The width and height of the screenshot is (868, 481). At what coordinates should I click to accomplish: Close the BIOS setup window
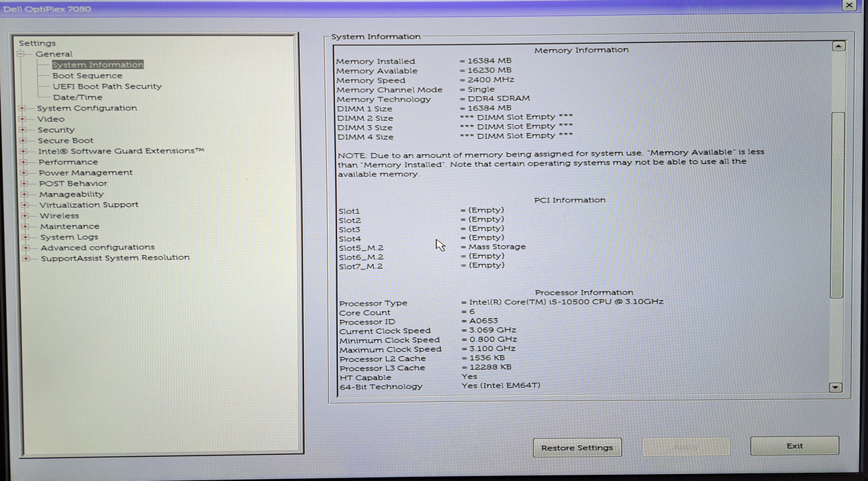(x=850, y=5)
